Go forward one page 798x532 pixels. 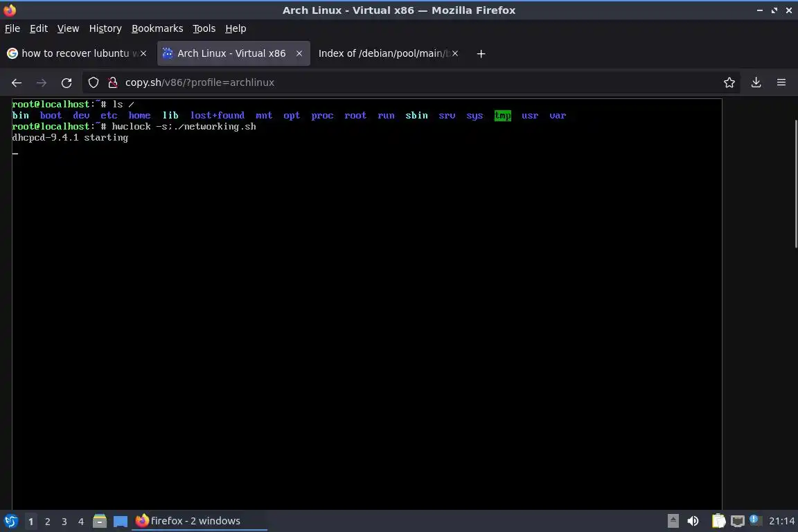pos(42,82)
